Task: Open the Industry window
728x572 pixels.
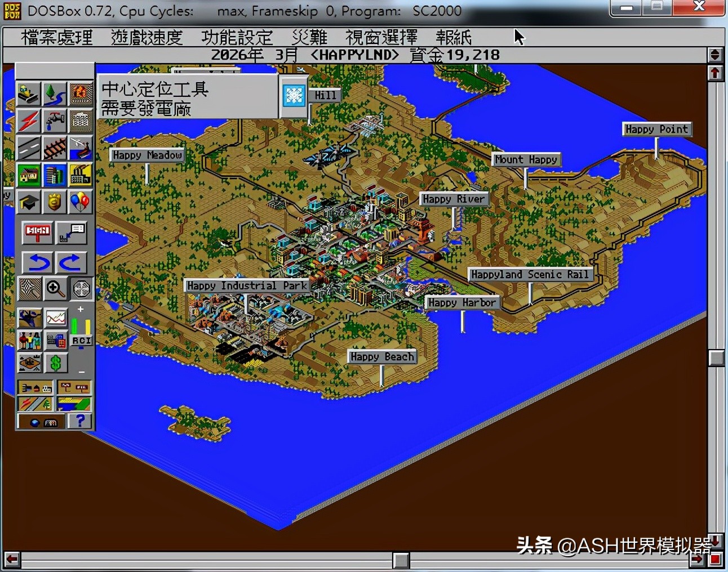Action: point(56,341)
